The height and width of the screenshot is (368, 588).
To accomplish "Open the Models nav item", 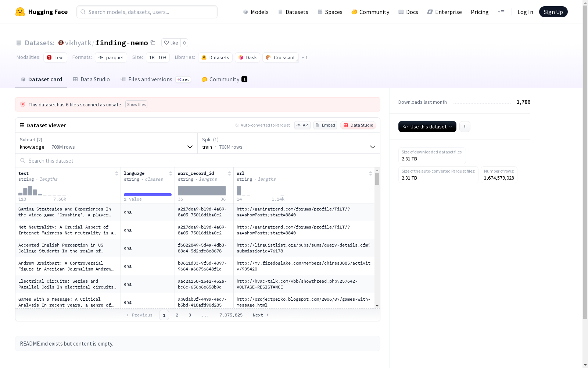I will tap(256, 12).
